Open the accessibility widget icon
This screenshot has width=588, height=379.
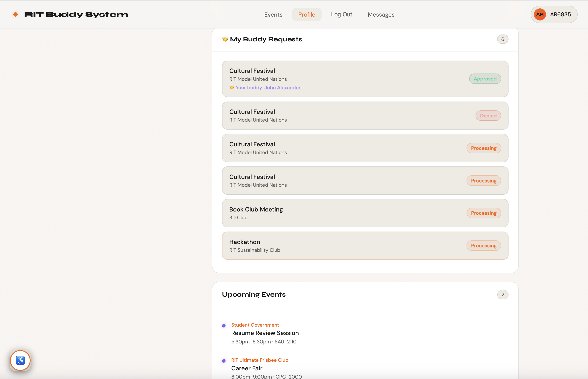coord(20,360)
